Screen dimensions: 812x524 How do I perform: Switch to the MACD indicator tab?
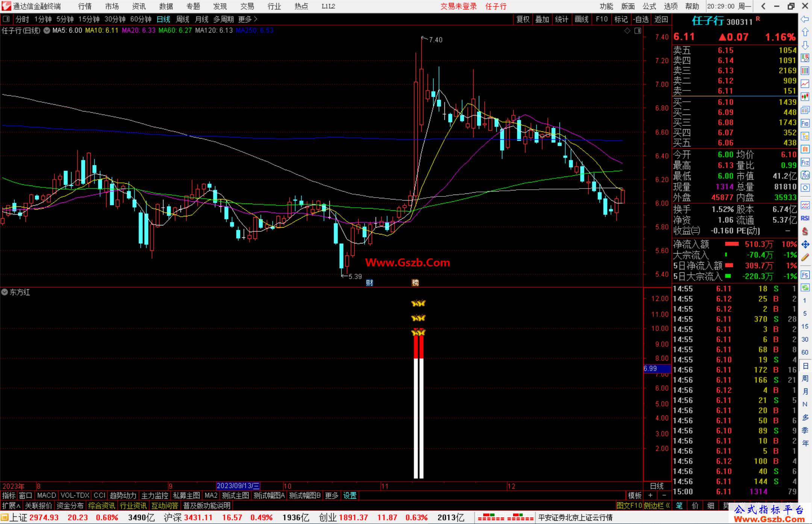(47, 496)
